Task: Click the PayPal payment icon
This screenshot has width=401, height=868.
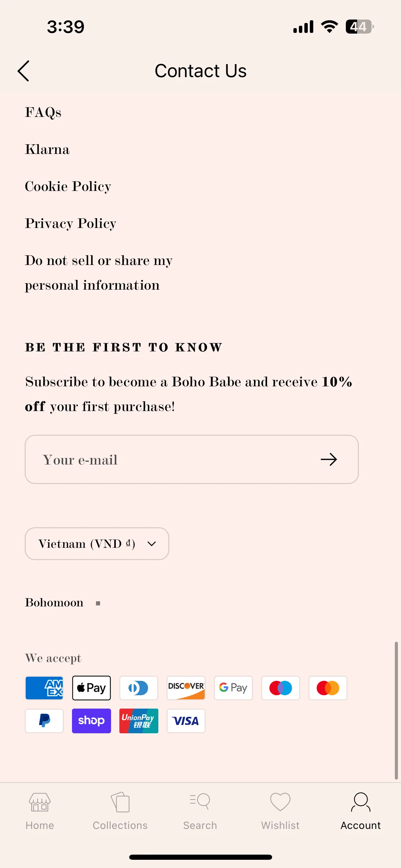Action: 44,721
